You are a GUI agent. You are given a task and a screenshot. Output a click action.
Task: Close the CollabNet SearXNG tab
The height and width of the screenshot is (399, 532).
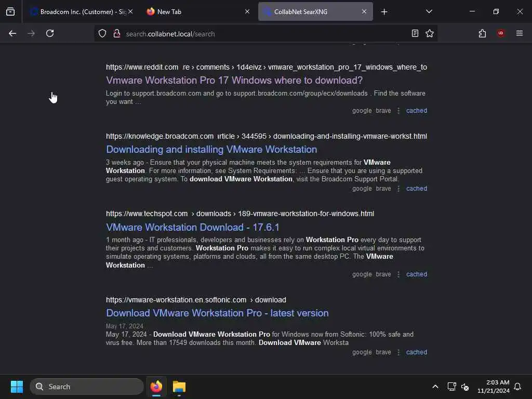point(364,11)
